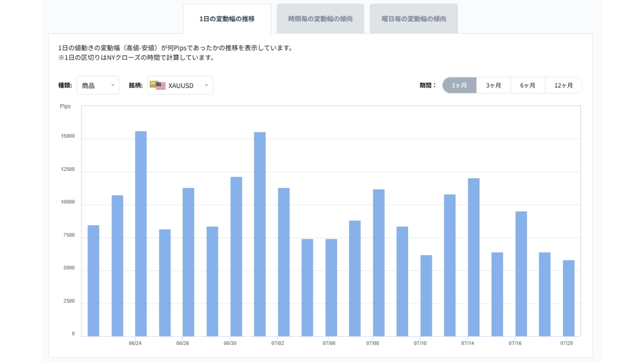Click the bar for 07/16
The width and height of the screenshot is (644, 362).
tap(521, 274)
